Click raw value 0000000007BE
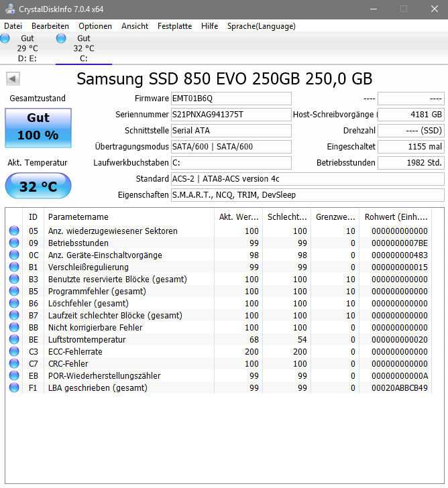Screen dimensions: 448x488 tap(400, 243)
